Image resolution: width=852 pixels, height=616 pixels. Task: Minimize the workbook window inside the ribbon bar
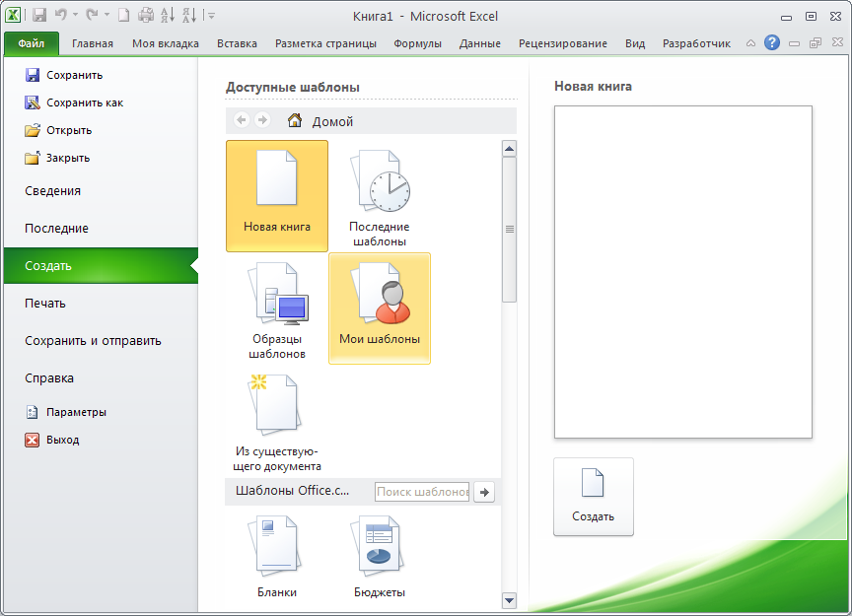(794, 43)
